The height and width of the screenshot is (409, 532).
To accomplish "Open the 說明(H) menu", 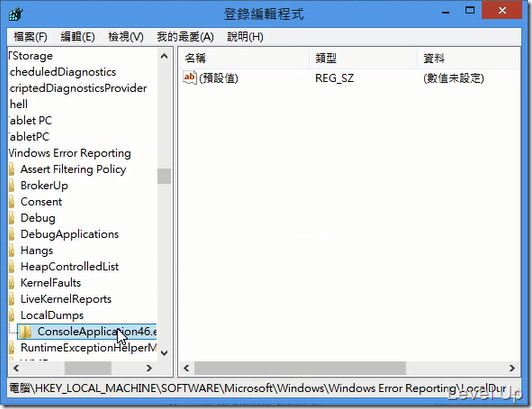I will pyautogui.click(x=245, y=37).
